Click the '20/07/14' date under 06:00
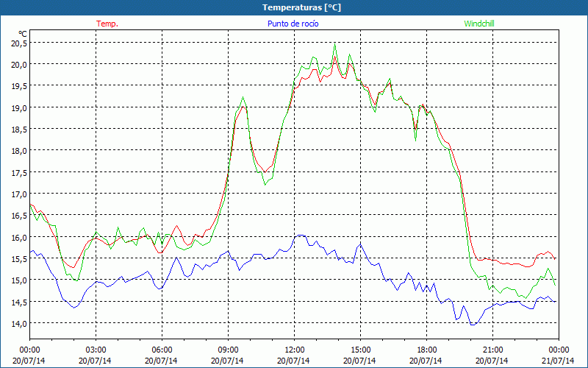588x368 pixels. pos(161,361)
